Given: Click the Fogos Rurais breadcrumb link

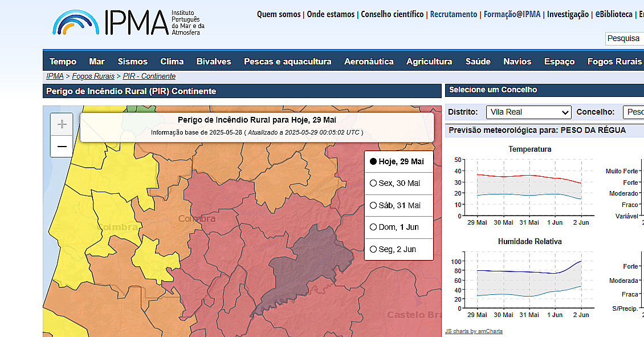Looking at the screenshot, I should point(93,76).
